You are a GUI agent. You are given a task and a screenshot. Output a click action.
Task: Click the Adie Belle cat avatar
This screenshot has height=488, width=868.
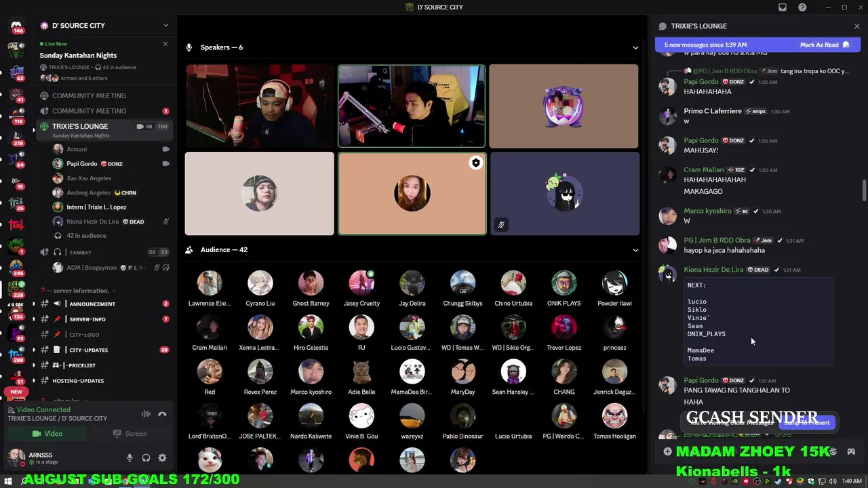pos(361,372)
